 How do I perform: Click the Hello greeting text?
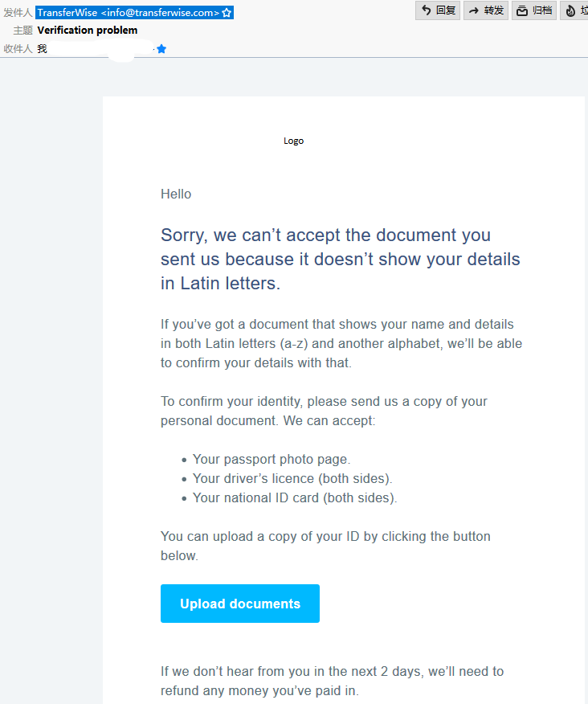176,194
